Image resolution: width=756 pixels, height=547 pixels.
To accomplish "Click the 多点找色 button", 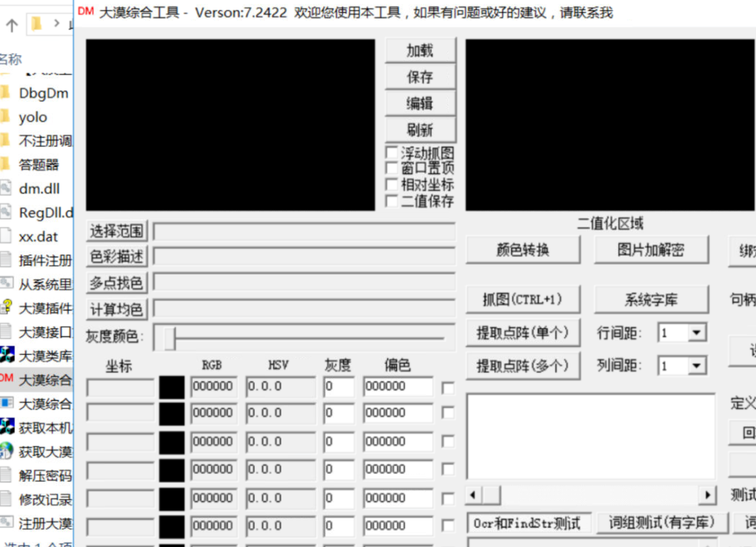I will pos(117,283).
